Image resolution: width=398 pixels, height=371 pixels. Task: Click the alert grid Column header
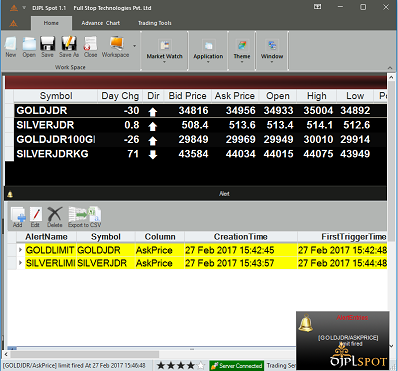[x=160, y=237]
